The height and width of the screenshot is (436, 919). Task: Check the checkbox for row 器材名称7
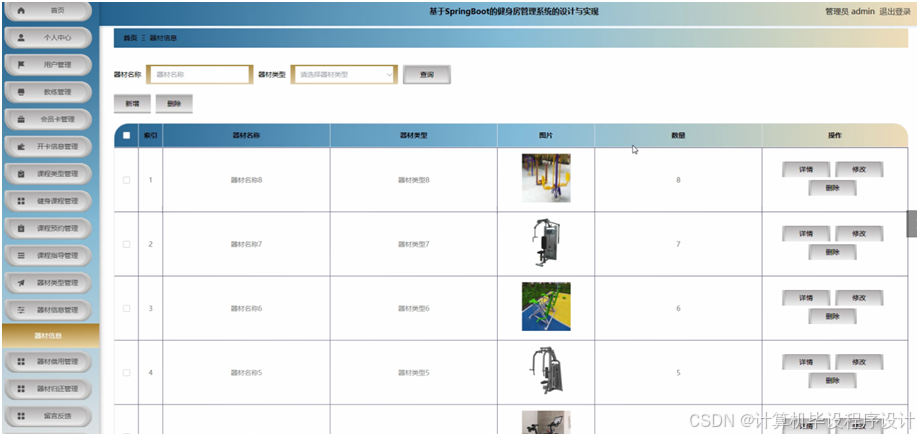tap(127, 244)
